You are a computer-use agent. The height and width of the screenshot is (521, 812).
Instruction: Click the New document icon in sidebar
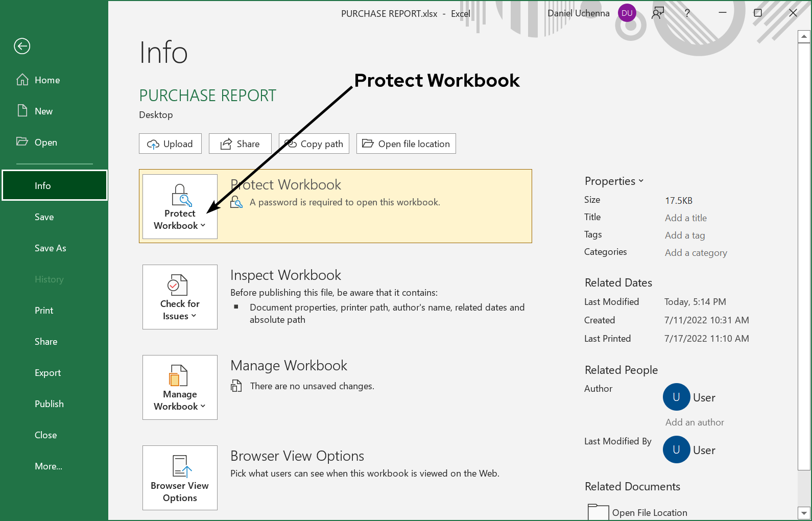click(22, 110)
